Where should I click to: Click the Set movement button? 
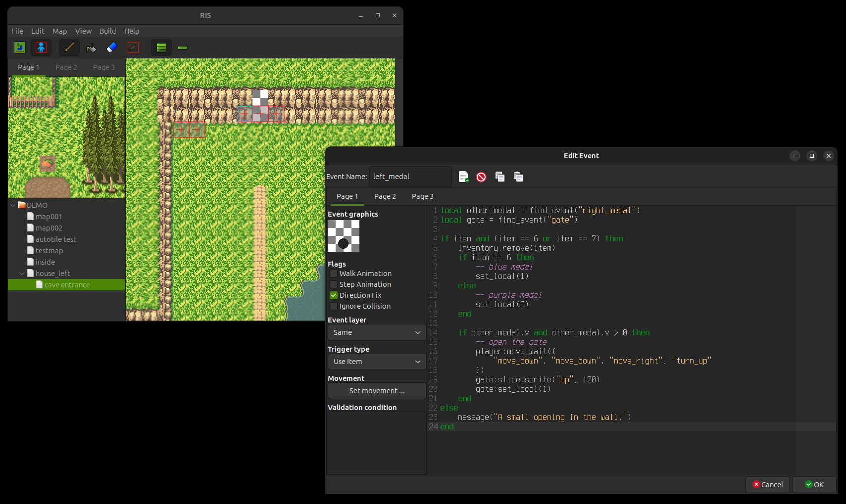click(377, 391)
